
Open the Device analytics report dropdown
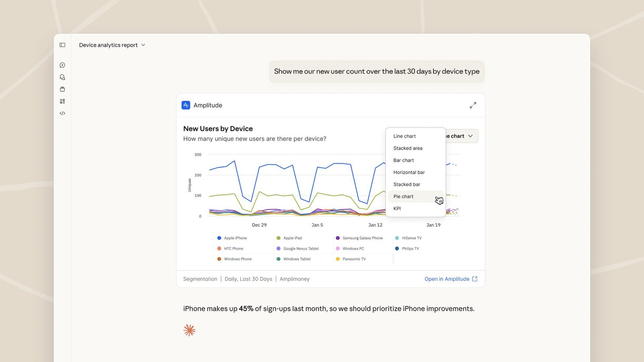(112, 45)
